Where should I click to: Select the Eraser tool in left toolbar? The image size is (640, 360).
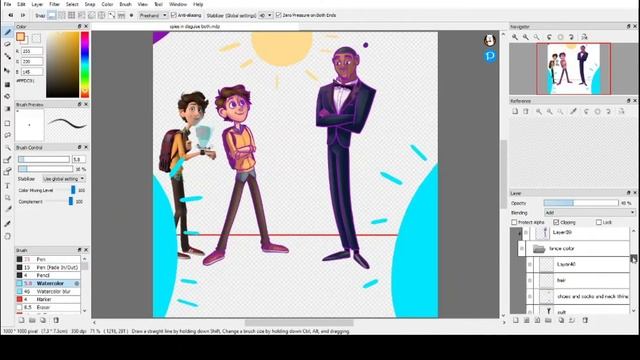point(7,44)
